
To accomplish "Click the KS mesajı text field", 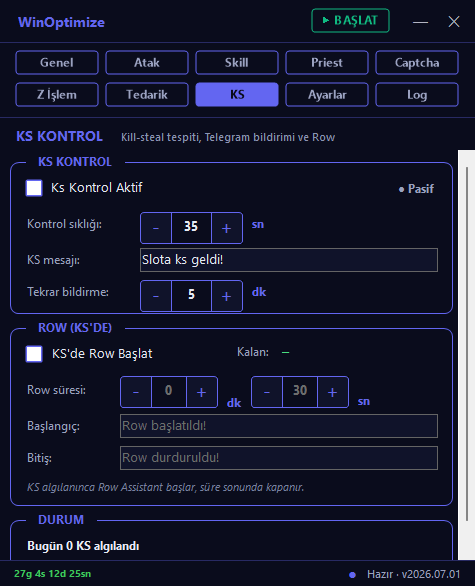I will (x=289, y=260).
